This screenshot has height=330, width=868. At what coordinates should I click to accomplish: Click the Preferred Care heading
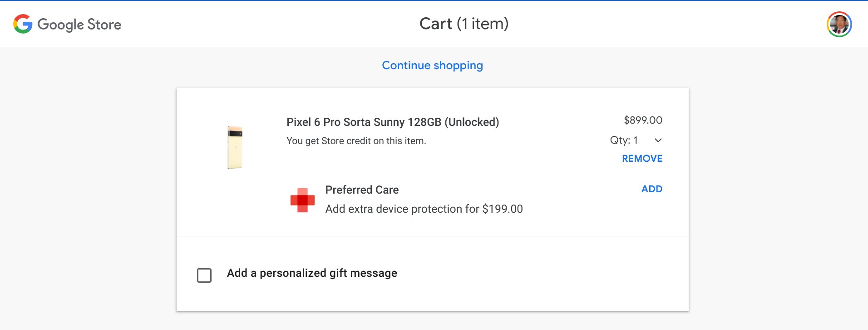(x=362, y=190)
